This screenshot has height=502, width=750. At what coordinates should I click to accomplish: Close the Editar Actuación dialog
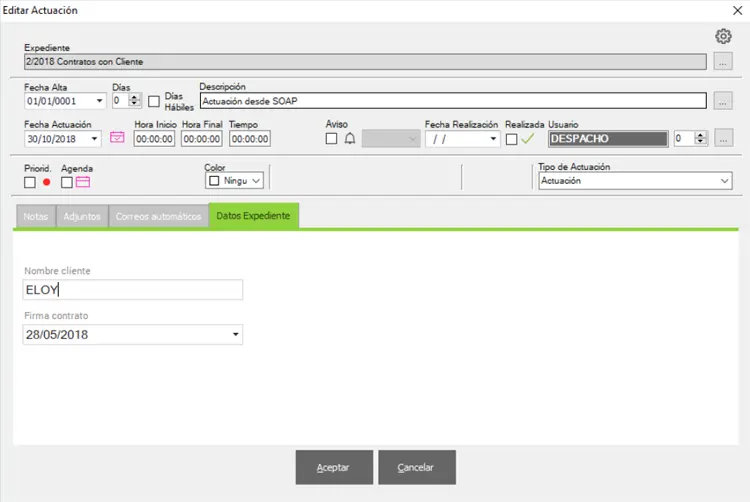[737, 11]
